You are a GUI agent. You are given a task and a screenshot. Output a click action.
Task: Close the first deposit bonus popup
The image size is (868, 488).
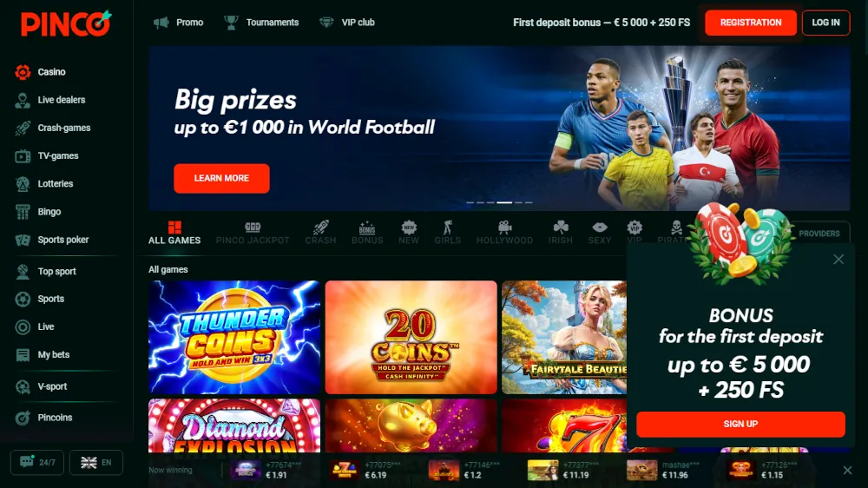coord(838,260)
